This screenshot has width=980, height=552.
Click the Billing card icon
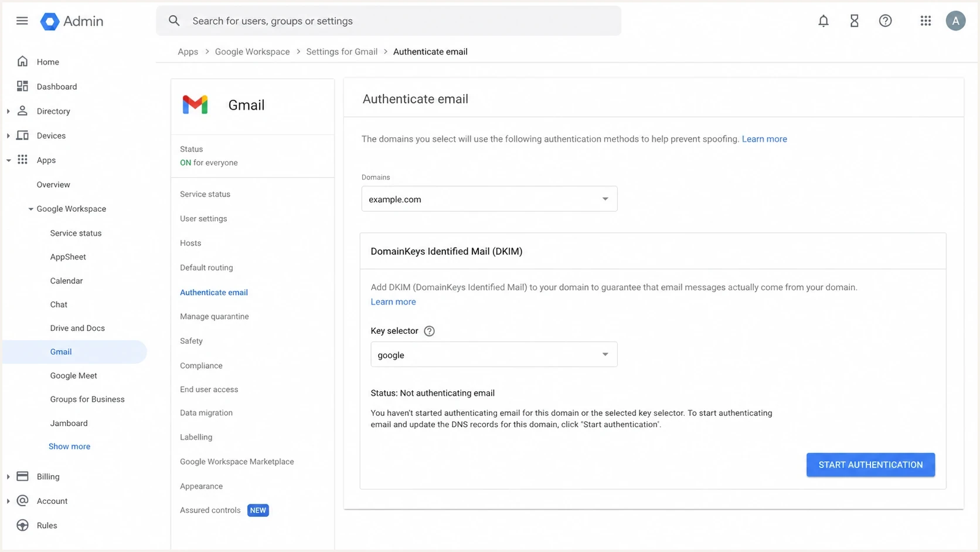click(22, 476)
